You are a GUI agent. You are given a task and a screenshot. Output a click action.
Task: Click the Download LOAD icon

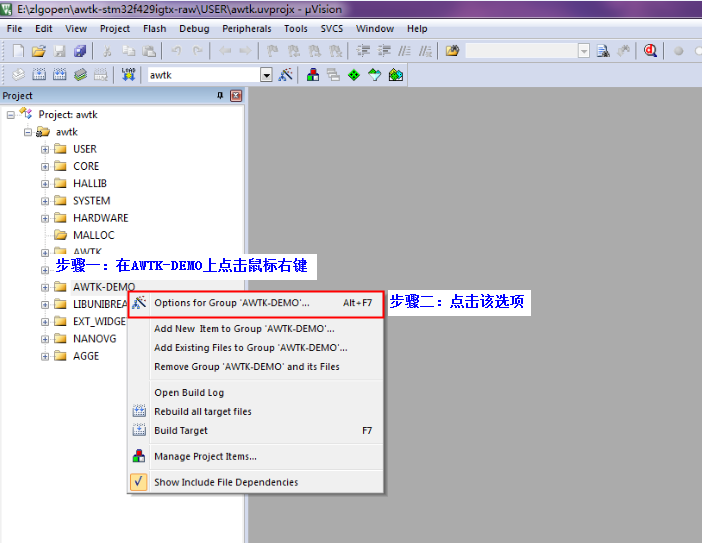coord(128,74)
